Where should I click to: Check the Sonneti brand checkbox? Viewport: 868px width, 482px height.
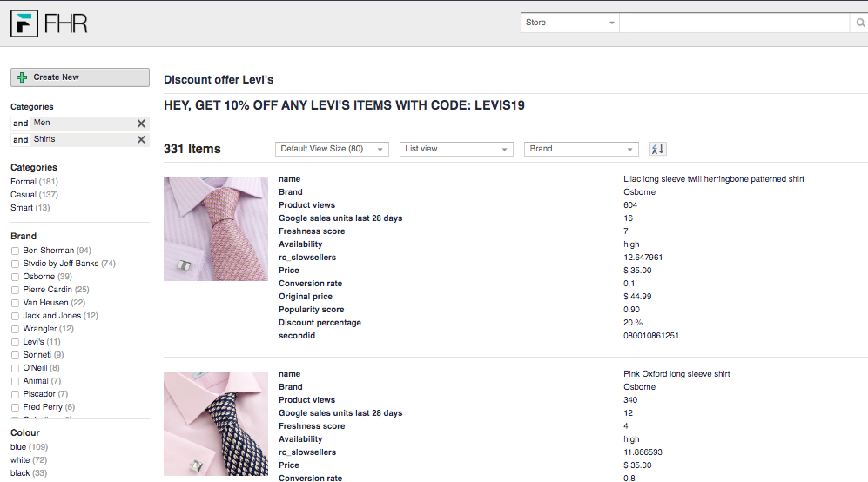[15, 355]
